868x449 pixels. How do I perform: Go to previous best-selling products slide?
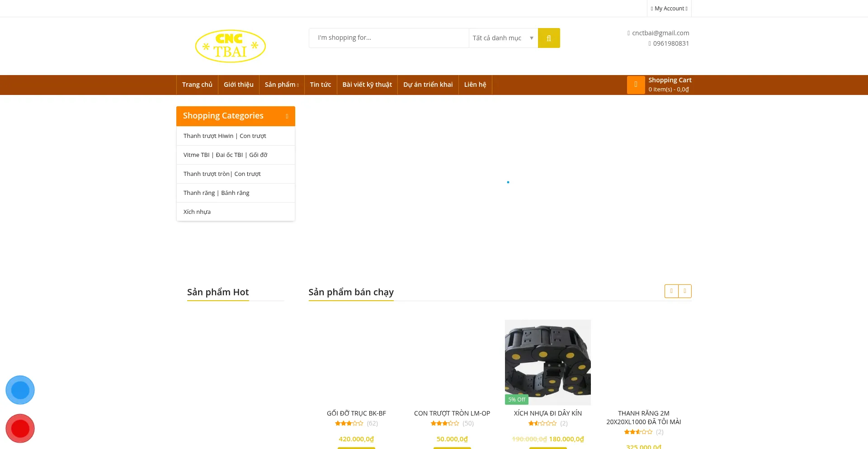point(671,291)
